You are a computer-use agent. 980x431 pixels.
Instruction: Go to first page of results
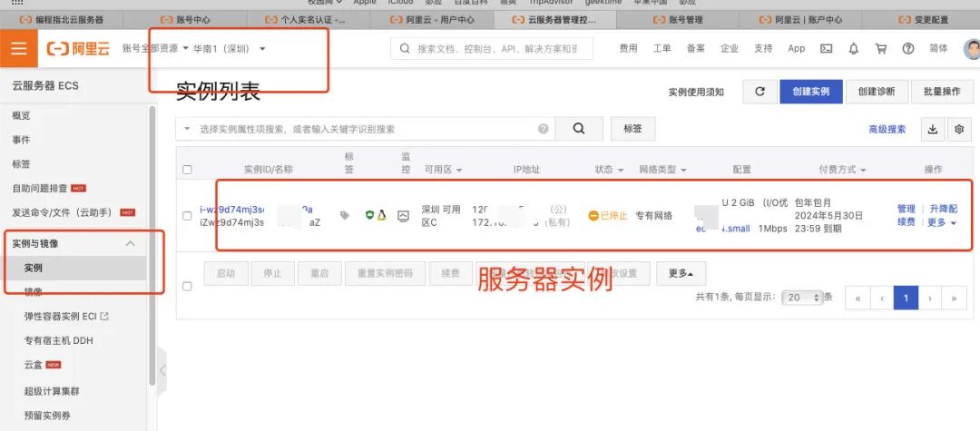[857, 298]
